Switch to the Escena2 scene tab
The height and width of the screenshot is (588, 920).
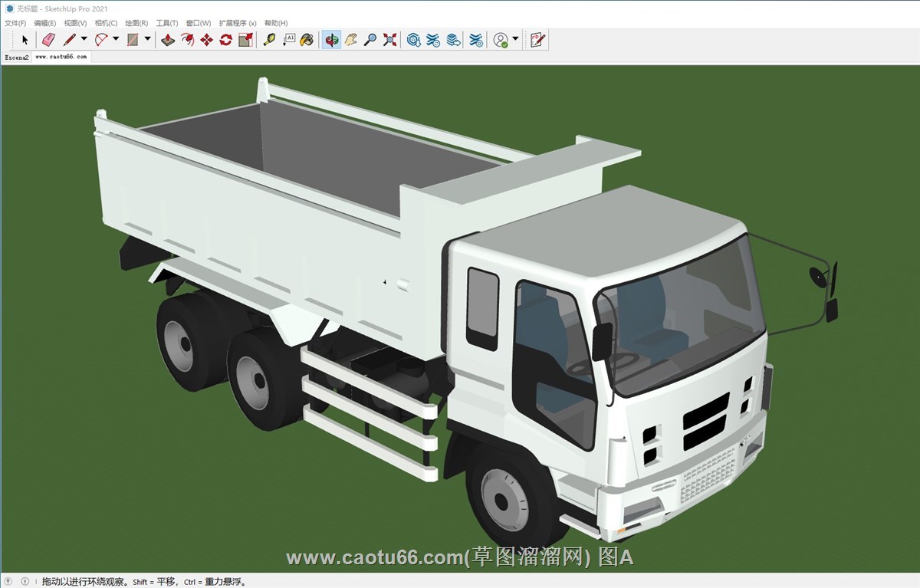[16, 57]
